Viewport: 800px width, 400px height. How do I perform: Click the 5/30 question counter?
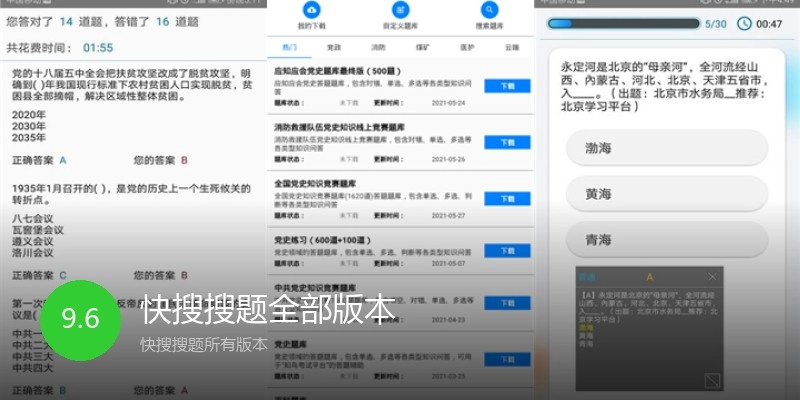tap(716, 24)
